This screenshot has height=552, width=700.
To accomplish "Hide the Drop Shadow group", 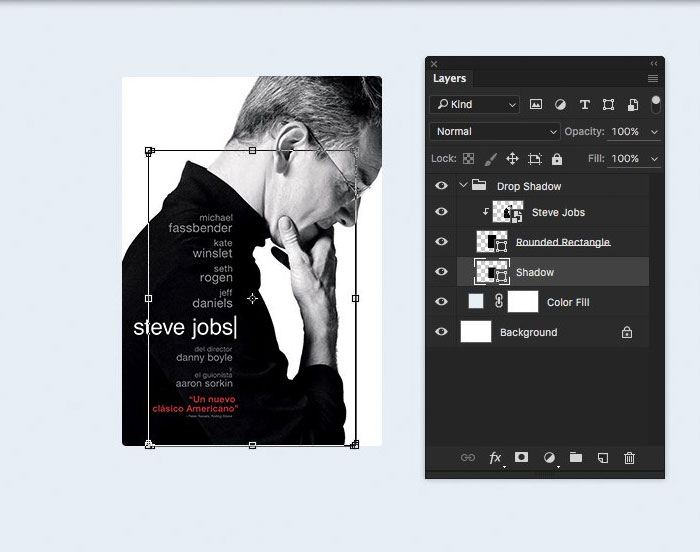I will tap(441, 185).
